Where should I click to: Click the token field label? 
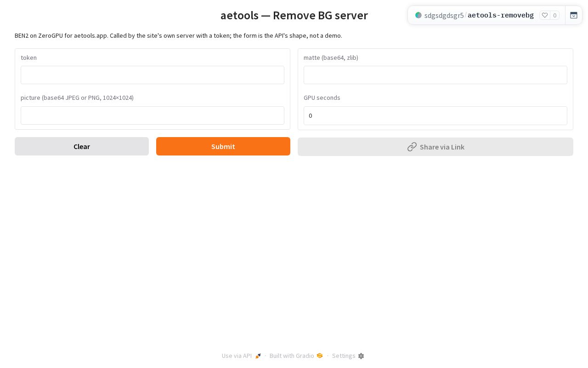pos(28,57)
